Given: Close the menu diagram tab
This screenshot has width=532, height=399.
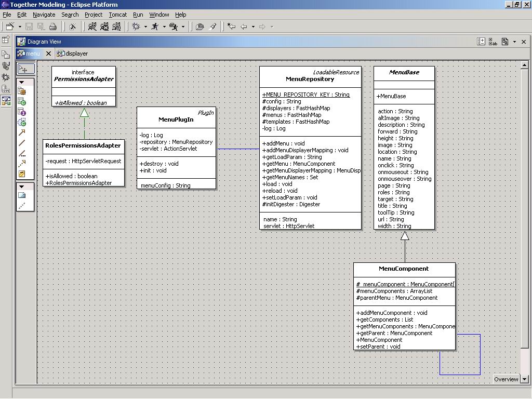Looking at the screenshot, I should [48, 54].
